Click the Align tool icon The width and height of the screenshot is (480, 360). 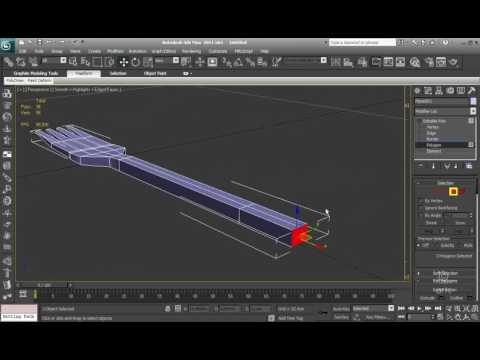click(x=348, y=62)
